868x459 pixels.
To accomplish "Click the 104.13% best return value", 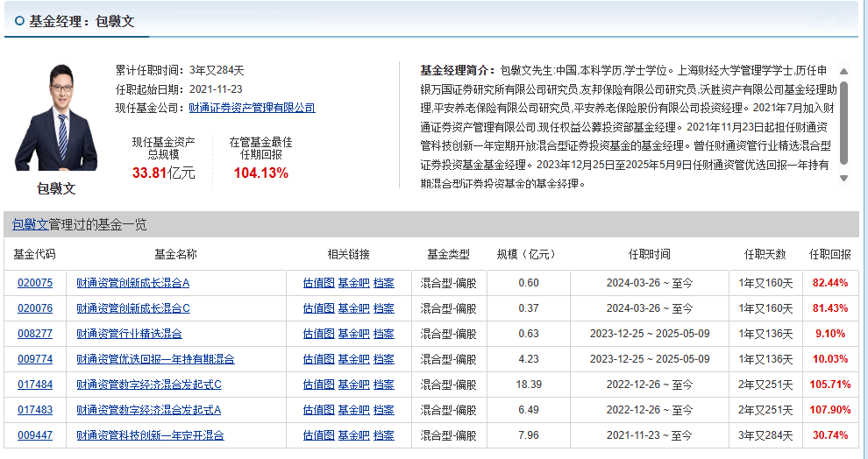I will [260, 173].
